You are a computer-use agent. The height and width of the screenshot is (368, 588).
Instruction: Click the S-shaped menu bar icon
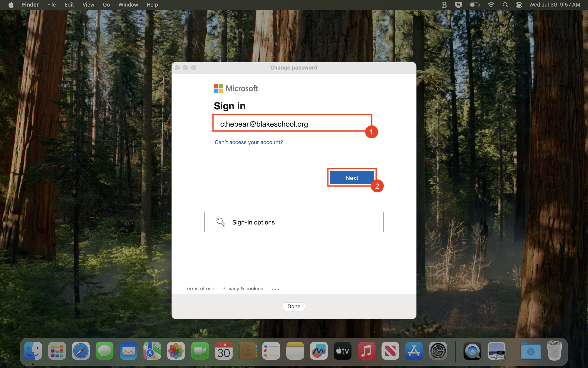click(x=459, y=5)
